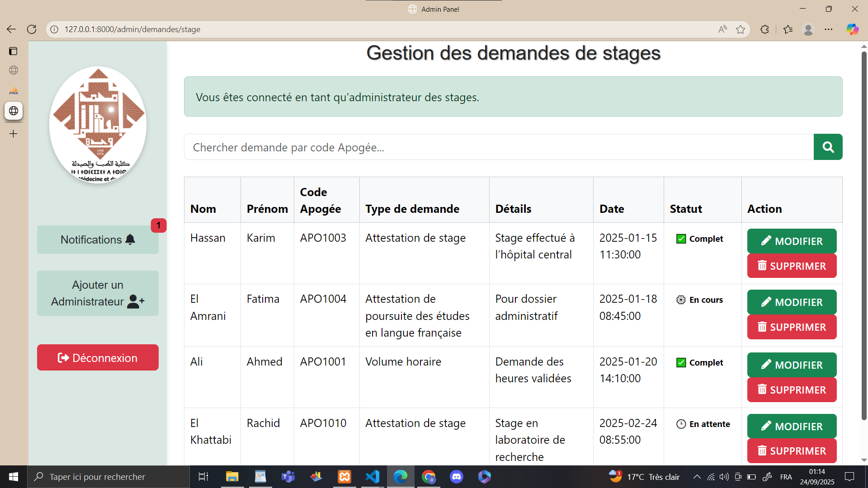The height and width of the screenshot is (488, 868).
Task: Open the read aloud icon
Action: tap(722, 29)
